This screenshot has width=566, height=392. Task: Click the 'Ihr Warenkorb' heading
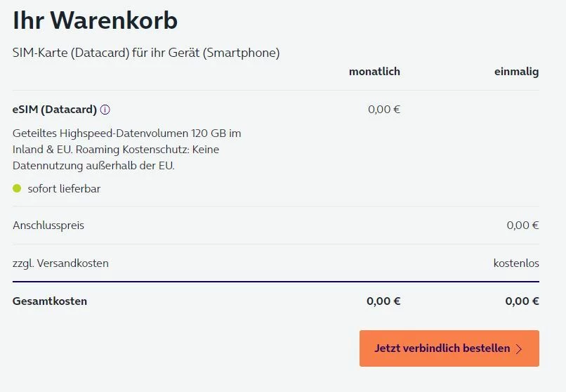[x=95, y=21]
